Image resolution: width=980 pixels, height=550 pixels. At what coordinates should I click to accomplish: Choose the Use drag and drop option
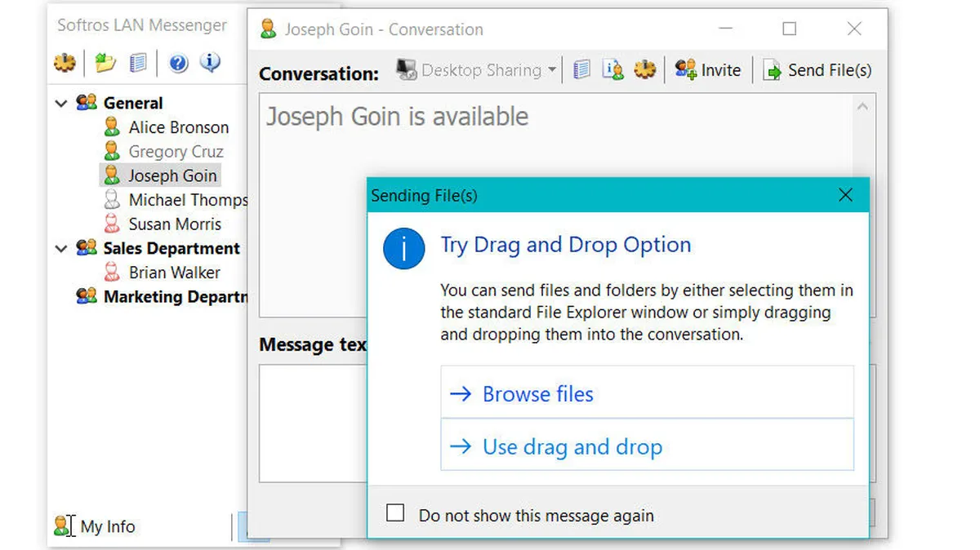tap(572, 447)
